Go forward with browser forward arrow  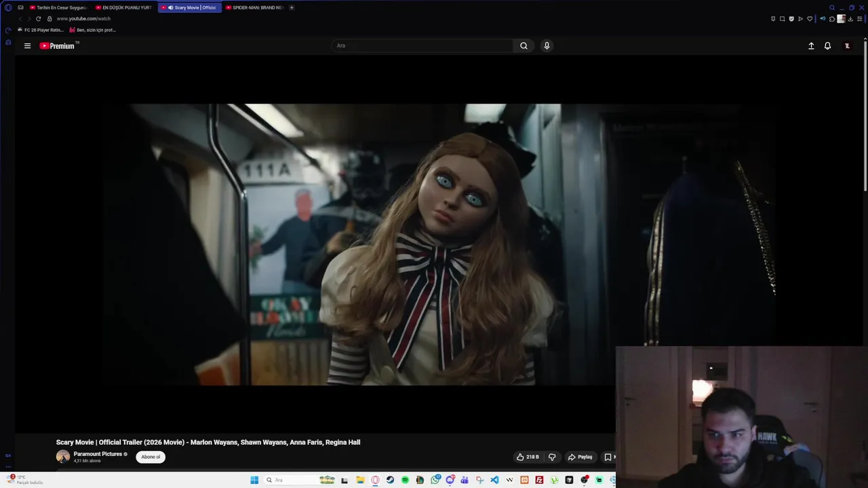28,18
